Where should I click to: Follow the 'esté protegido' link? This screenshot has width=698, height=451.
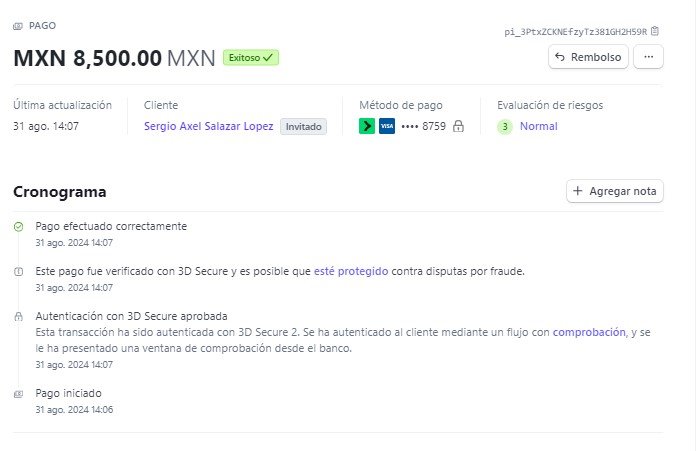[x=351, y=271]
